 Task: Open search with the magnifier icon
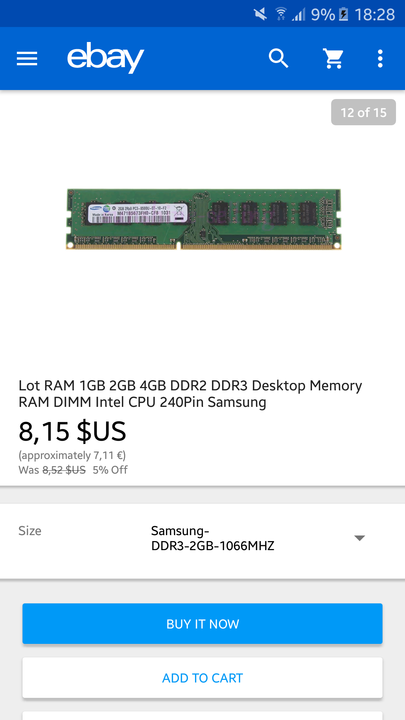pos(279,59)
